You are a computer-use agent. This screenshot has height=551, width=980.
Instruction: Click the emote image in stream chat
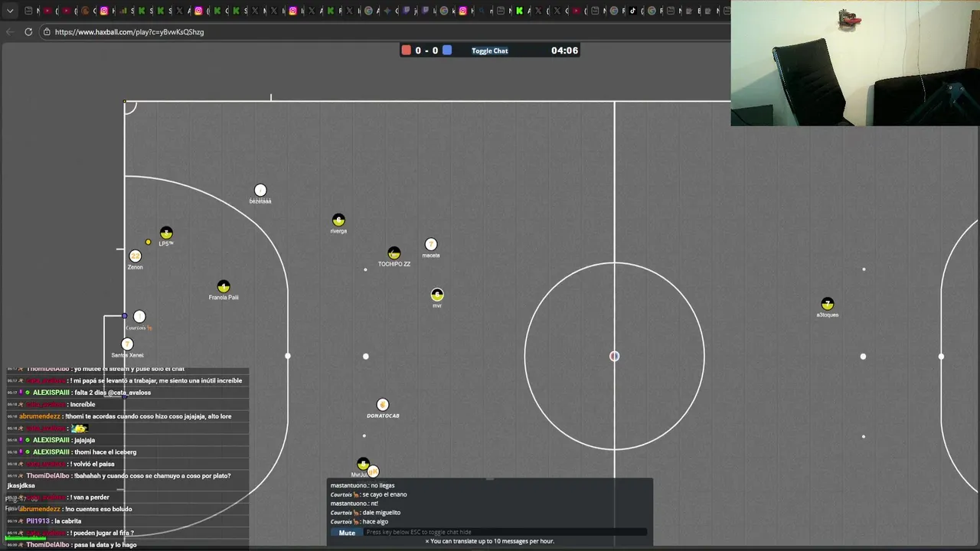80,428
